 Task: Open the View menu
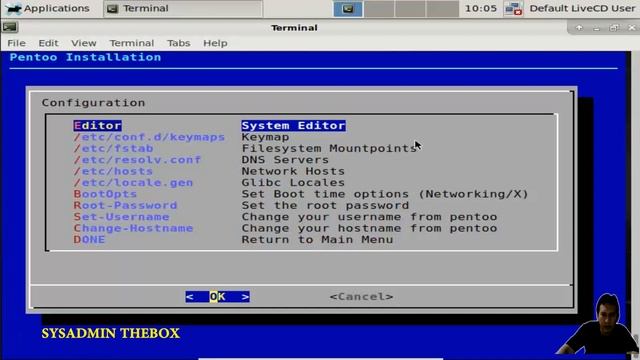[x=84, y=43]
